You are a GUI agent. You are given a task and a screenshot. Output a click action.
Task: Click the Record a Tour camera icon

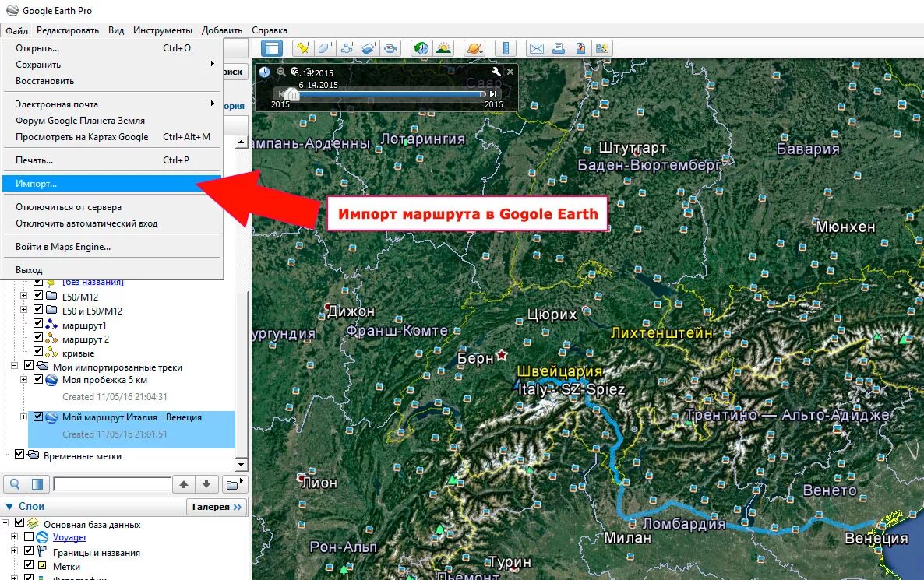(390, 48)
